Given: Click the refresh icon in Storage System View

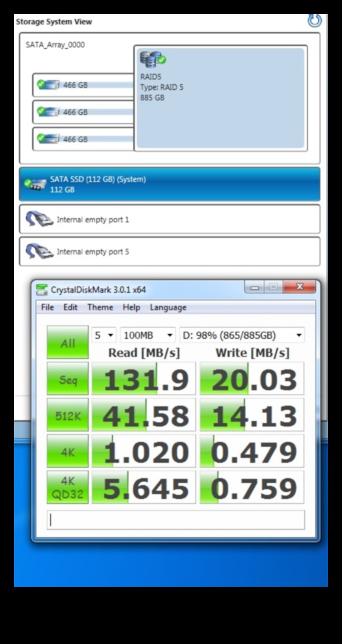Looking at the screenshot, I should (315, 20).
